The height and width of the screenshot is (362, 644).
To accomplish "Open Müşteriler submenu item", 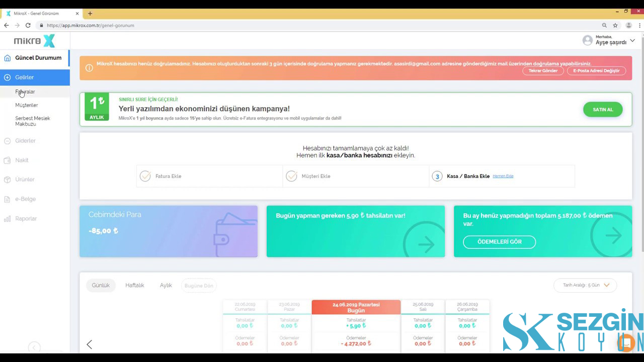I will (x=27, y=105).
